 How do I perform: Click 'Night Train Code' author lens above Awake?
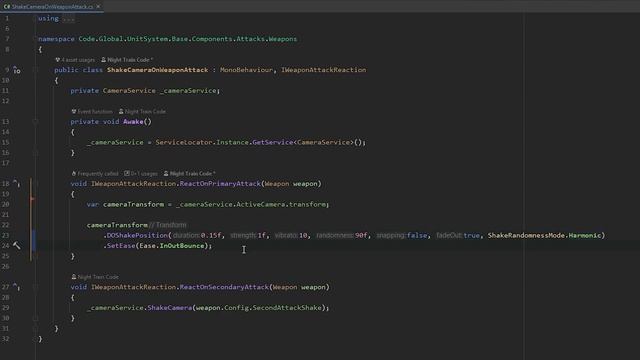click(x=145, y=111)
